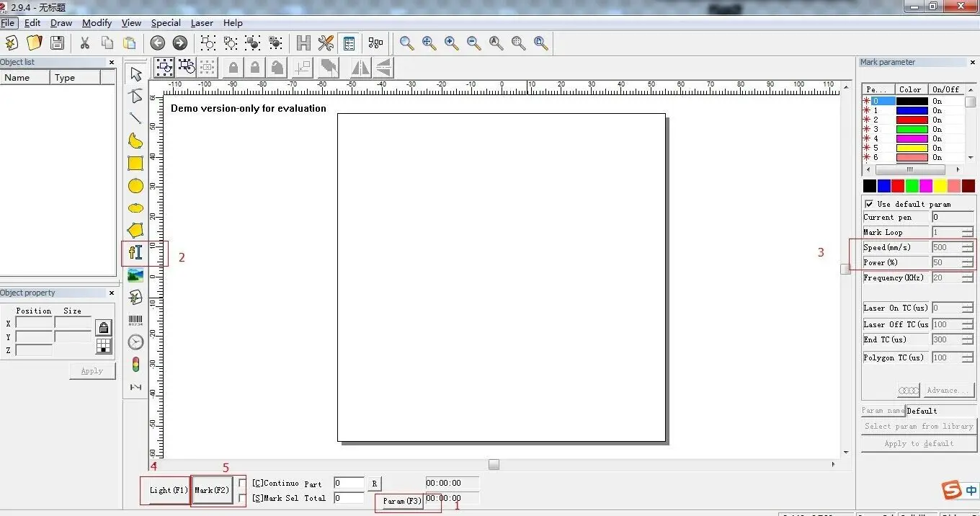Click the Mark Loop spinner arrows
Image resolution: width=980 pixels, height=516 pixels.
(967, 232)
